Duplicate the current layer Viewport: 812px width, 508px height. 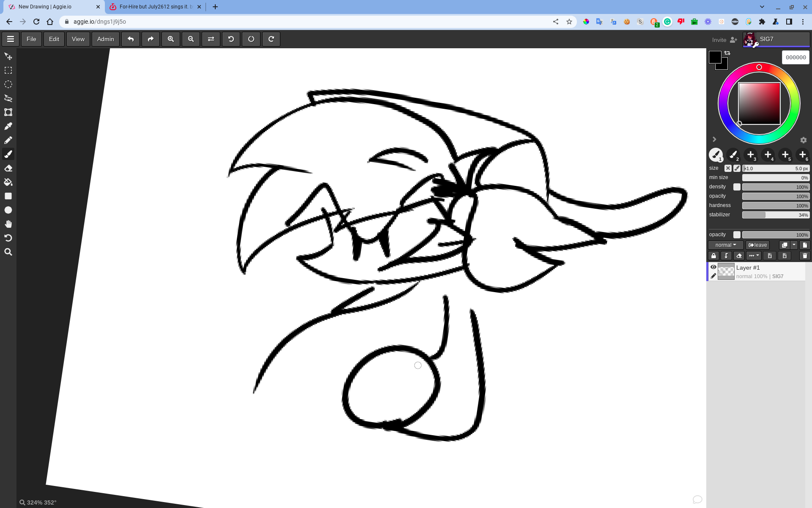point(785,245)
